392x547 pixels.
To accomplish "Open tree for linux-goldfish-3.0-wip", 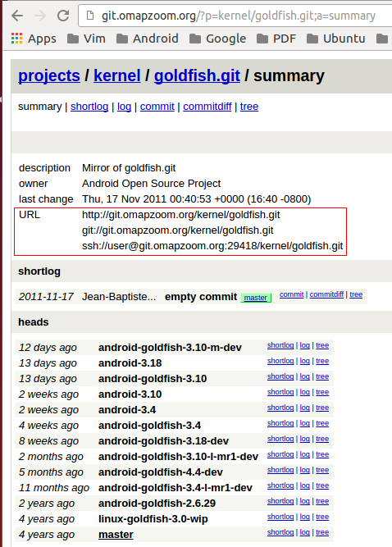I will click(x=322, y=517).
